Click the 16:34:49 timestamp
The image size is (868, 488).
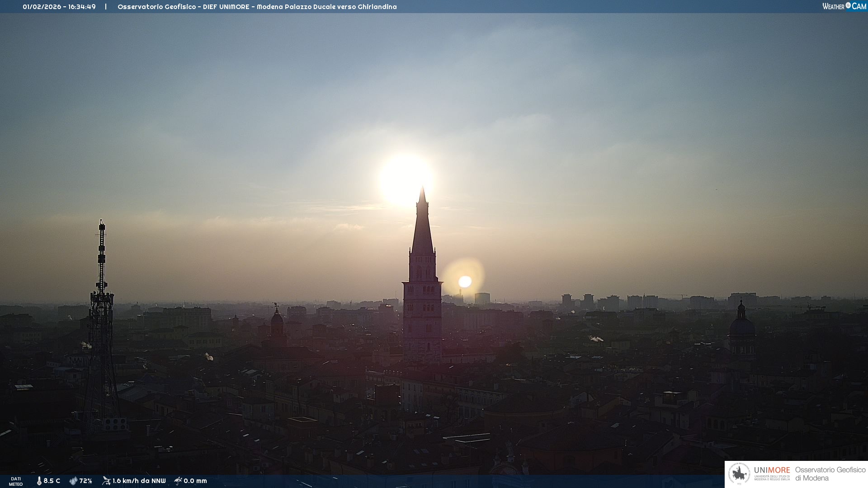click(x=82, y=7)
